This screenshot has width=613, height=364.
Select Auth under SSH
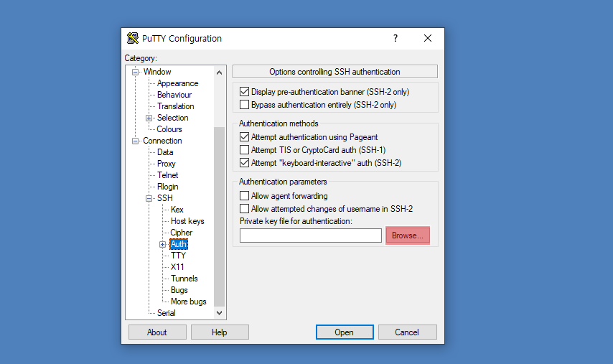(x=179, y=244)
